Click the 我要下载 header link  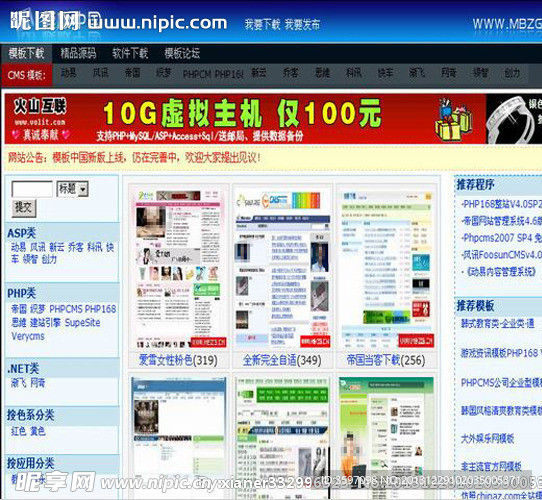(x=262, y=25)
